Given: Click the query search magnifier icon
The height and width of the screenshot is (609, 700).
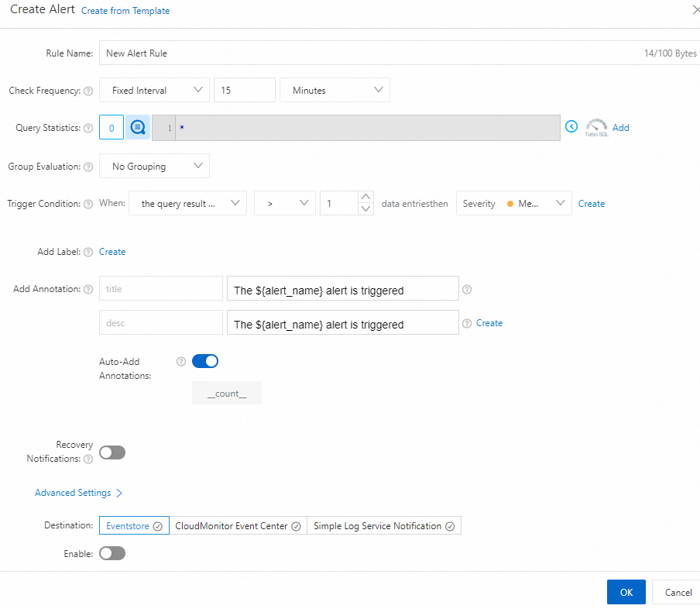Looking at the screenshot, I should [x=138, y=127].
